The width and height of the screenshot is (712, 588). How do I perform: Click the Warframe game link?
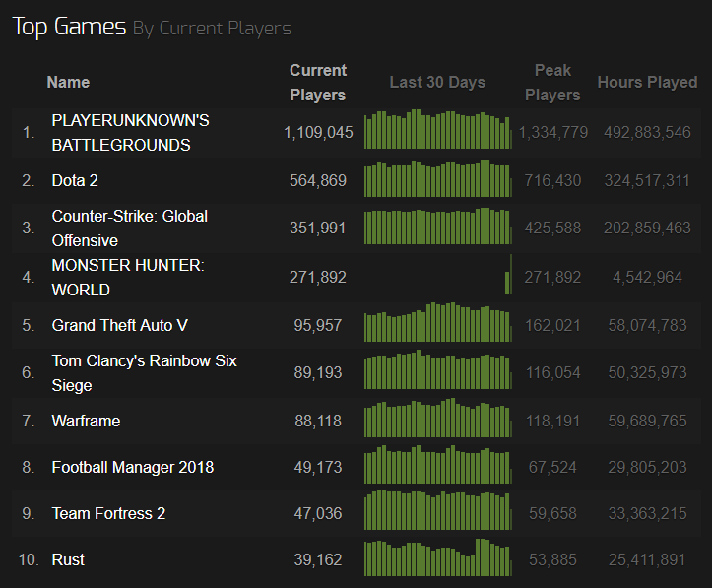click(x=86, y=421)
